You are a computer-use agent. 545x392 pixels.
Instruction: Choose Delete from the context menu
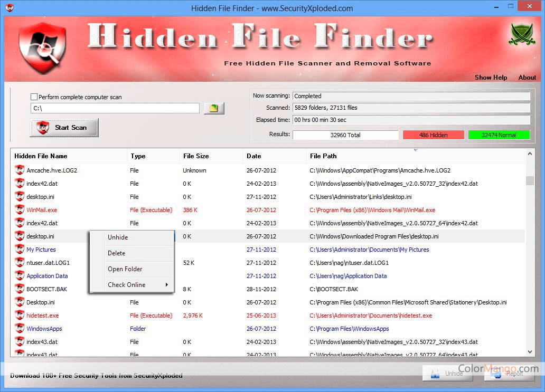coord(116,253)
